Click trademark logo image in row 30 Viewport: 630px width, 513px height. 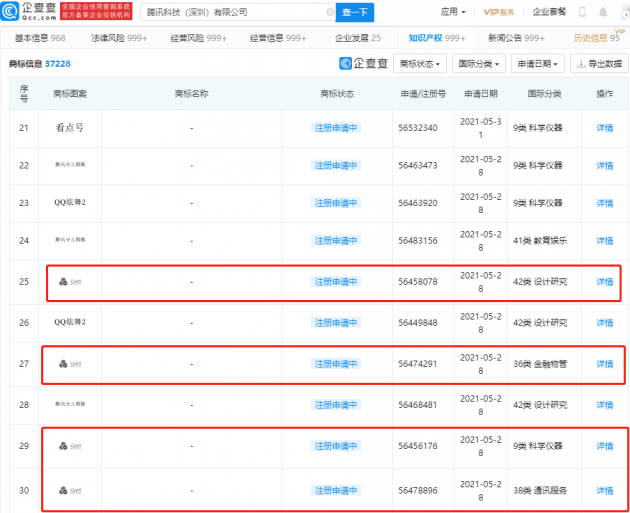pos(70,491)
